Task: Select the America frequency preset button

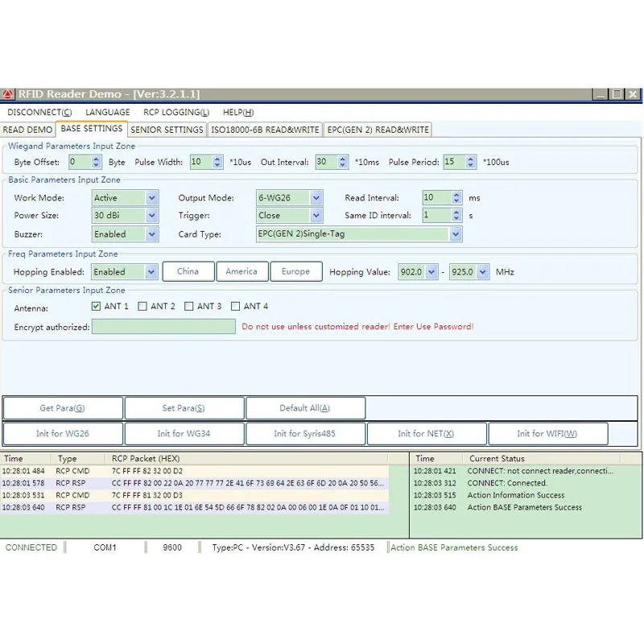Action: [x=242, y=271]
